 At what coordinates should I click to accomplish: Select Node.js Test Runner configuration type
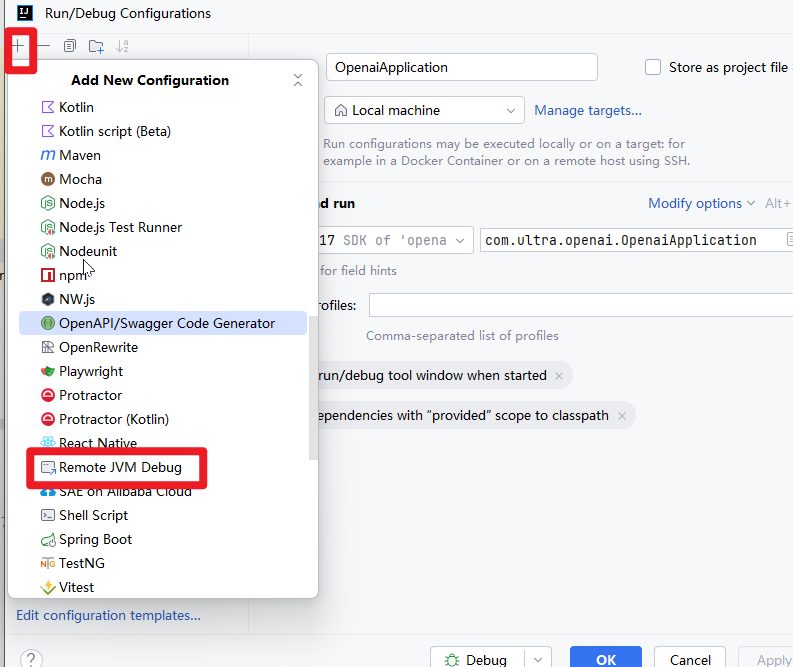click(163, 228)
